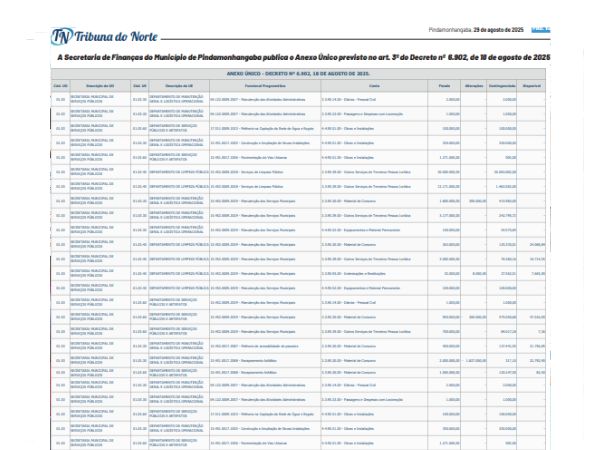Click the 'ANEXO ÚNICO - DECRETO Nº 6.902' table title
The height and width of the screenshot is (450, 600).
click(x=298, y=73)
